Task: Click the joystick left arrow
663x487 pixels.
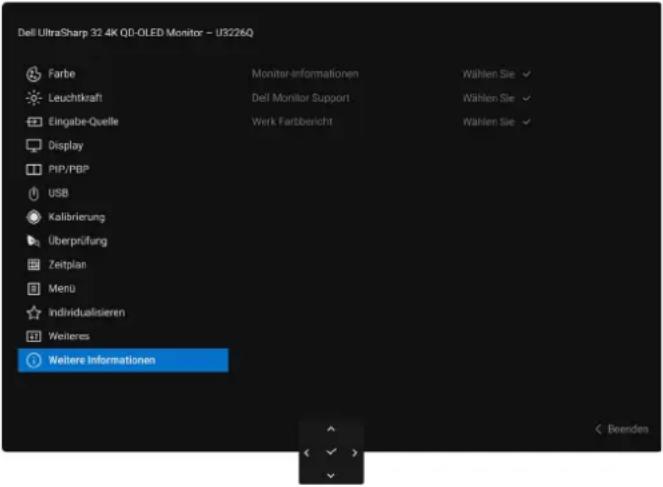Action: pos(307,453)
